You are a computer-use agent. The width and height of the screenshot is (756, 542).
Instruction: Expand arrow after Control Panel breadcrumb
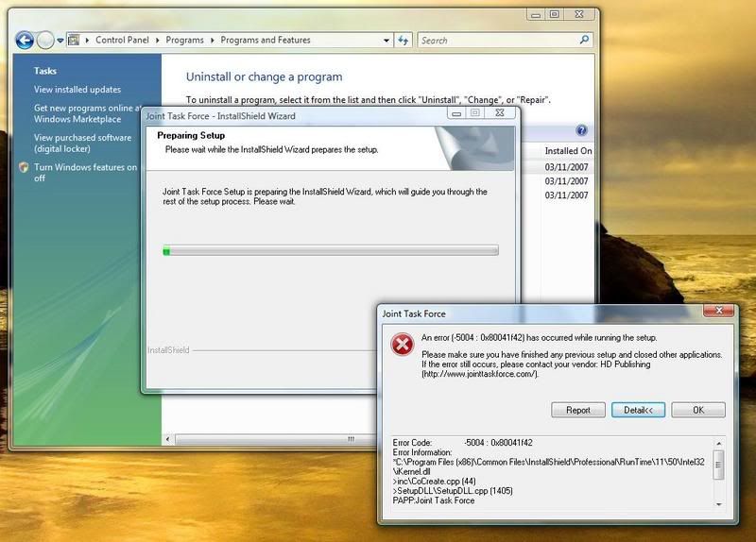pyautogui.click(x=157, y=41)
